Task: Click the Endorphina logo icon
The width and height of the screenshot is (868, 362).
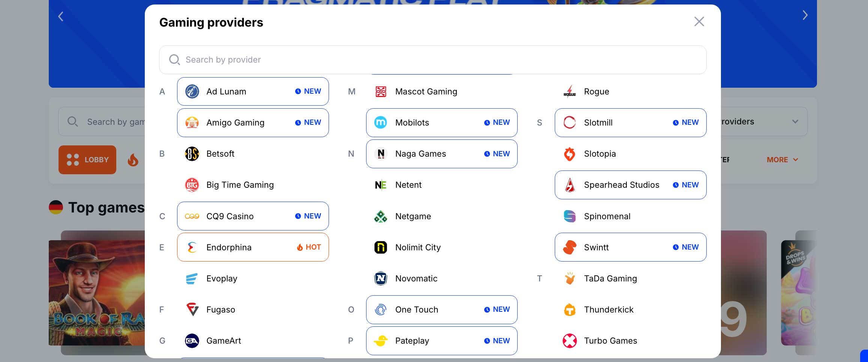Action: pyautogui.click(x=192, y=247)
